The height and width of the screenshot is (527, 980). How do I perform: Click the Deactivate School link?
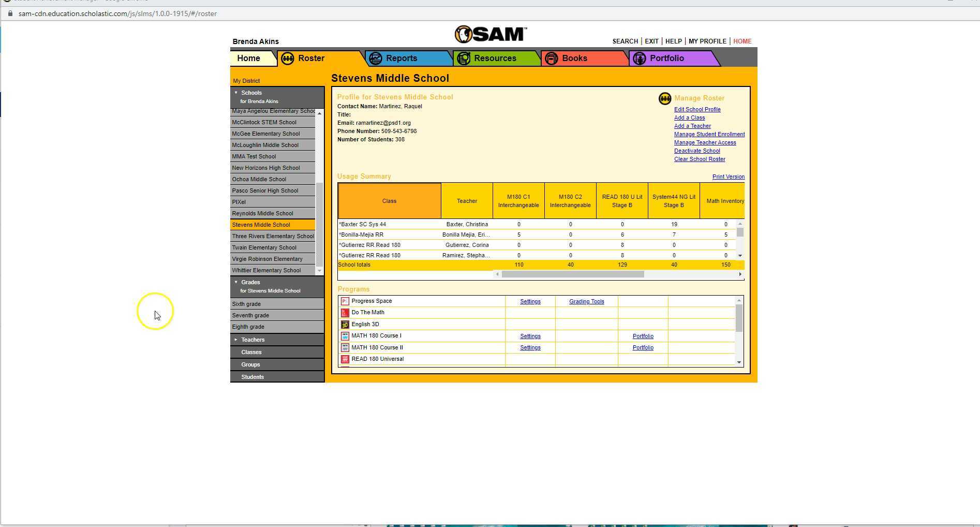697,151
